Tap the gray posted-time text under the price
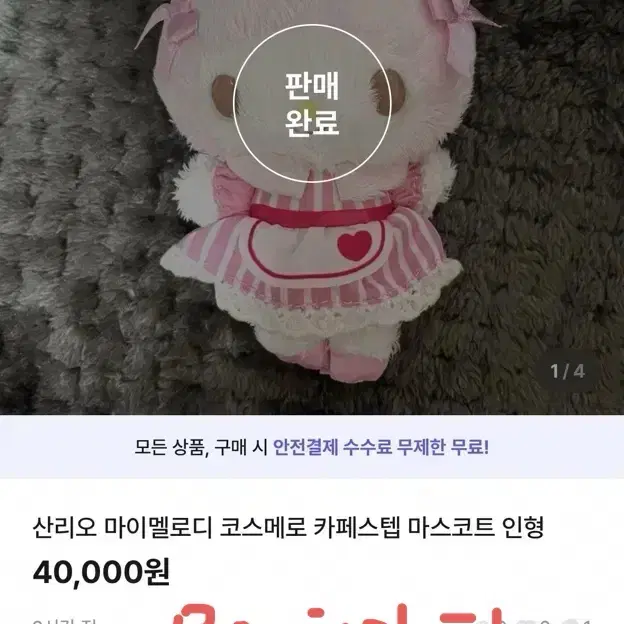 (x=63, y=621)
